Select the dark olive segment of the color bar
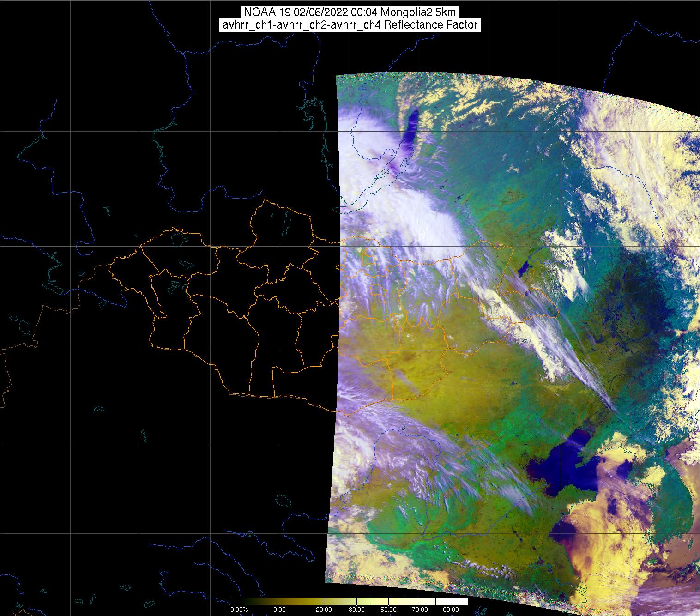Image resolution: width=700 pixels, height=616 pixels. 277,601
